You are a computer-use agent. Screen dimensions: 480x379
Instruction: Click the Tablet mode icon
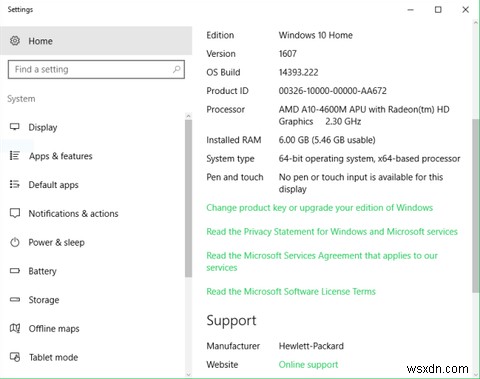pos(15,357)
